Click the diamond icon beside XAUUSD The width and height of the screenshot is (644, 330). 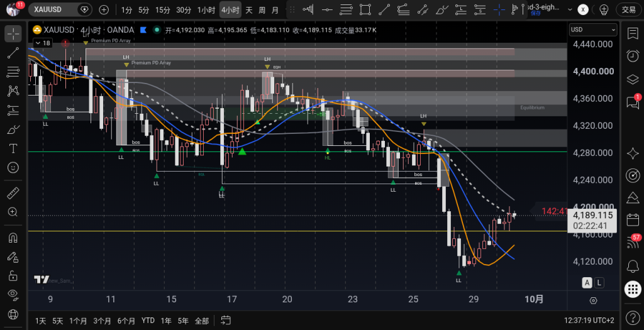pos(85,9)
